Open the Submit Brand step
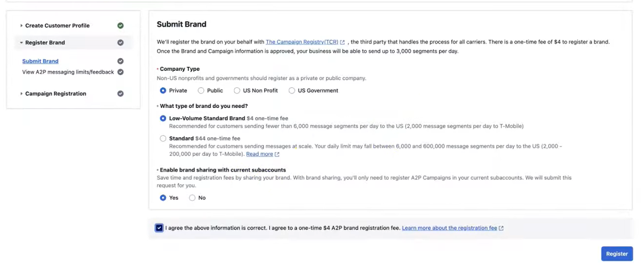The image size is (644, 267). (x=40, y=61)
